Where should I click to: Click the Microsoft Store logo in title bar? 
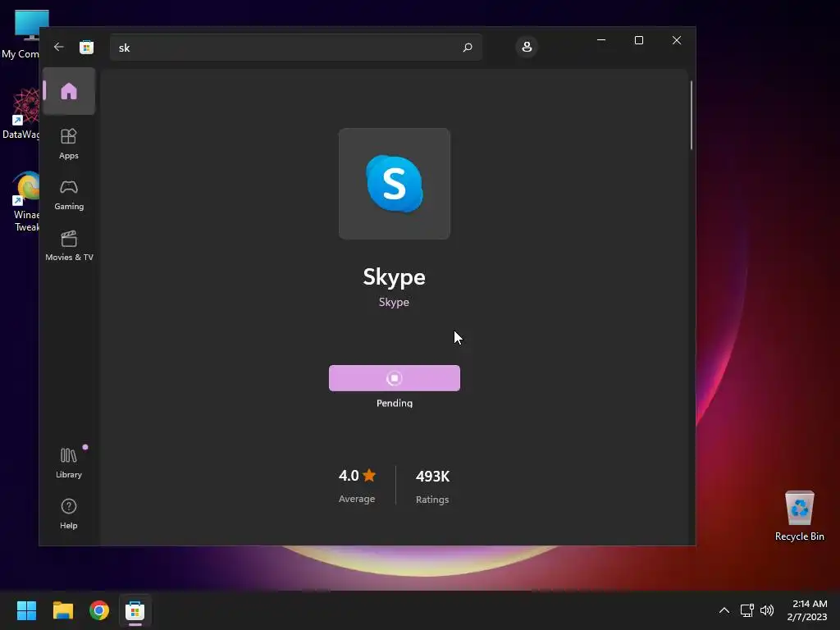pyautogui.click(x=86, y=47)
